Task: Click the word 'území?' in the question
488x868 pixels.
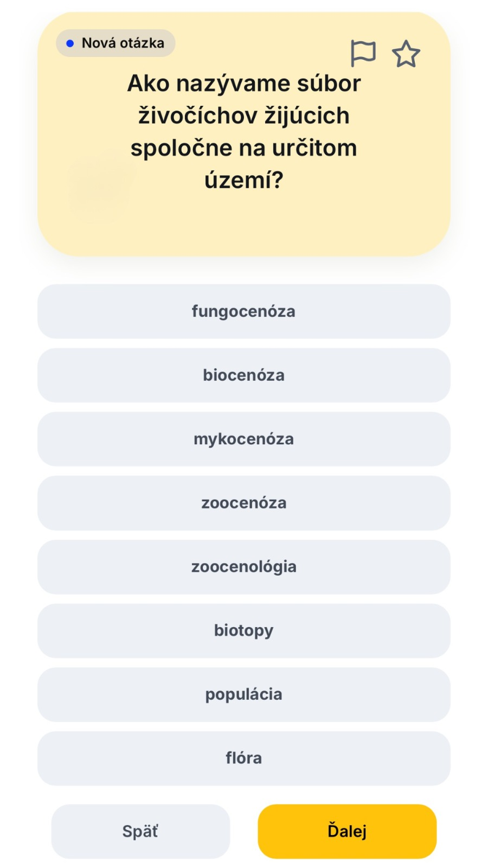Action: point(243,180)
